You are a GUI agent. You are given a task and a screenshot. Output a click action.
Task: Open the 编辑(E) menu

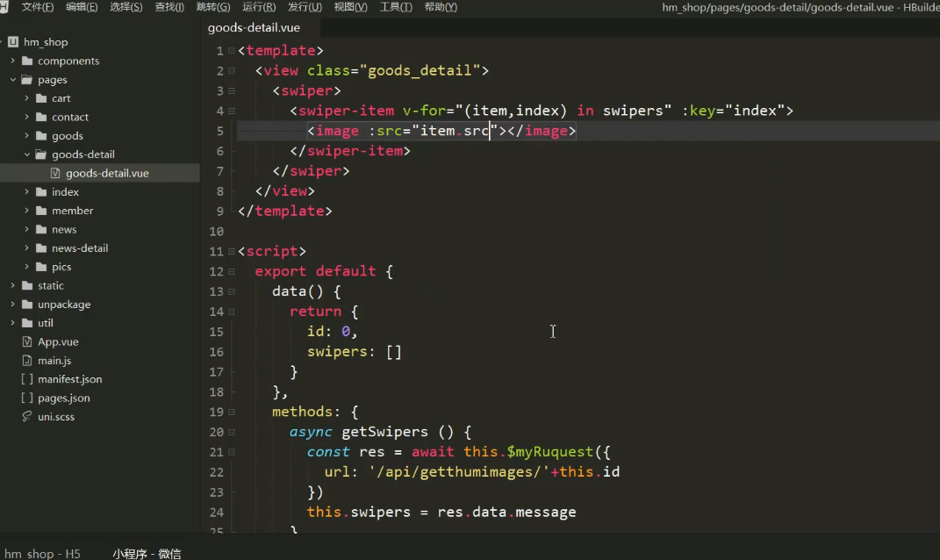[x=82, y=7]
